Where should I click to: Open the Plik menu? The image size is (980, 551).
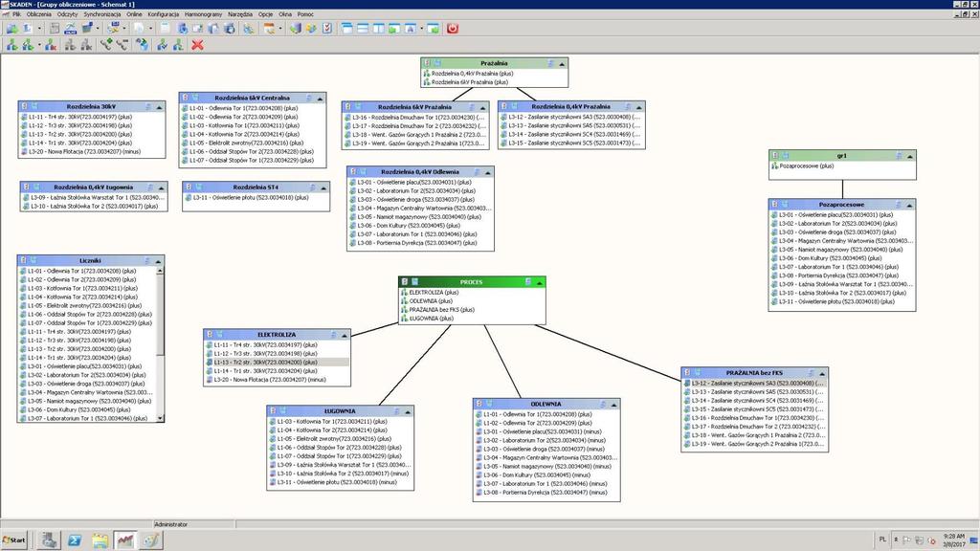click(17, 13)
